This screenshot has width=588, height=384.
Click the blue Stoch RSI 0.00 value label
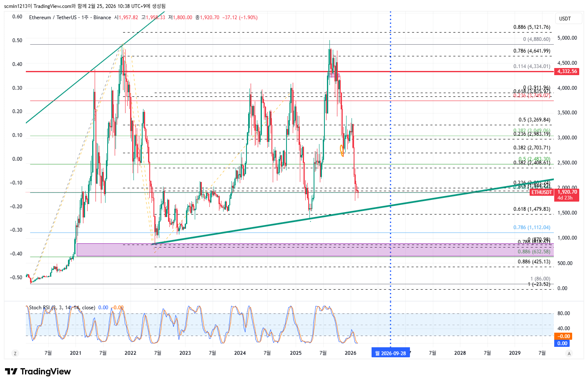pos(562,343)
